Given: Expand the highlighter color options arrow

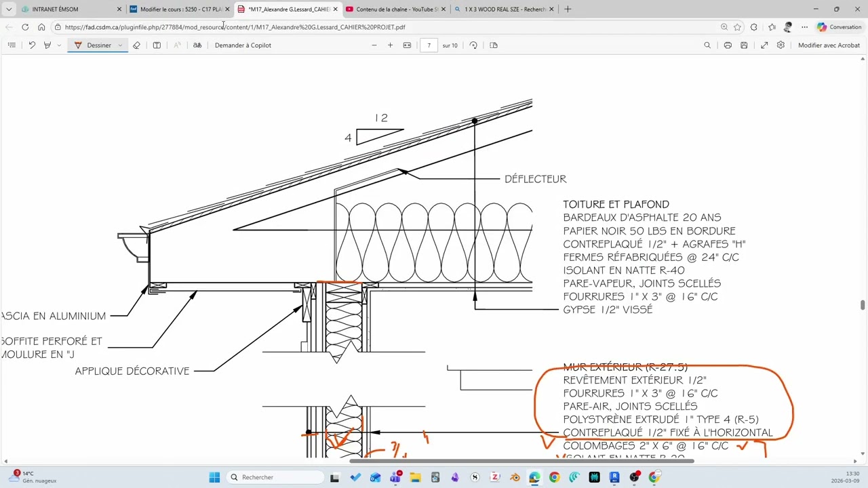Looking at the screenshot, I should click(x=59, y=45).
